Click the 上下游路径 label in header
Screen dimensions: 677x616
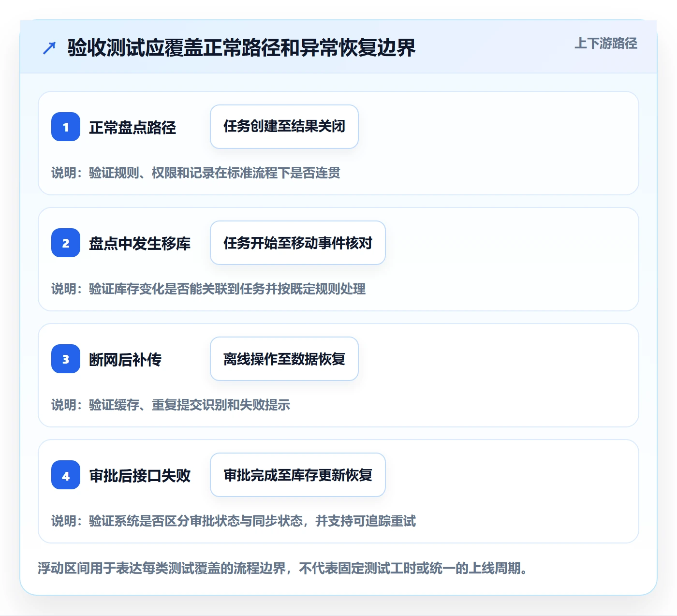pyautogui.click(x=606, y=44)
